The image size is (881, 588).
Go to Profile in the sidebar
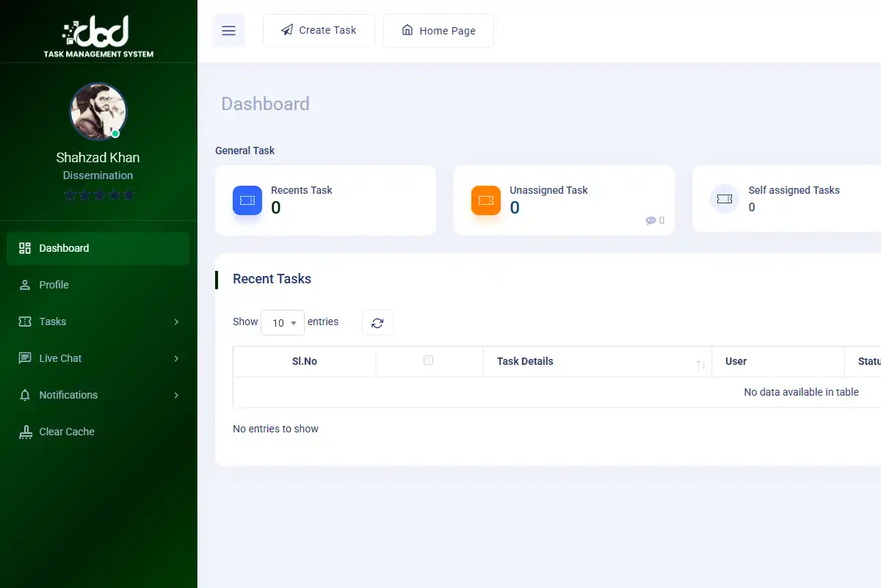coord(98,285)
